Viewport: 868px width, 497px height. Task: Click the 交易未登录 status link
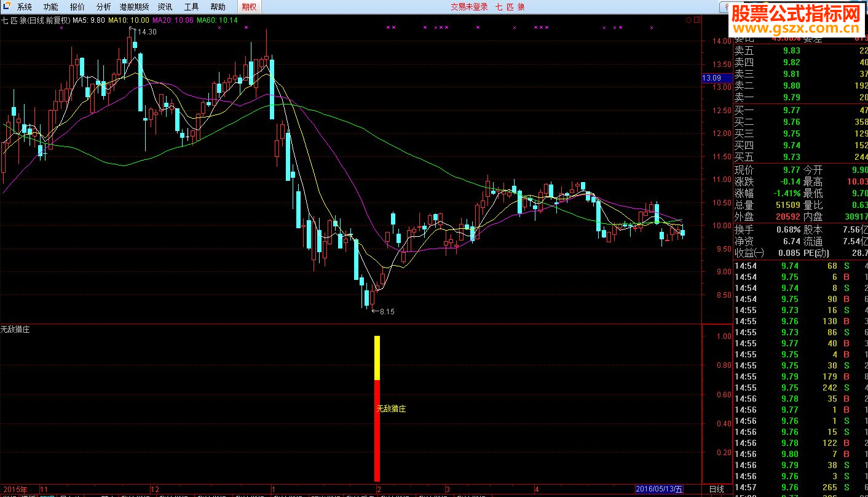469,7
